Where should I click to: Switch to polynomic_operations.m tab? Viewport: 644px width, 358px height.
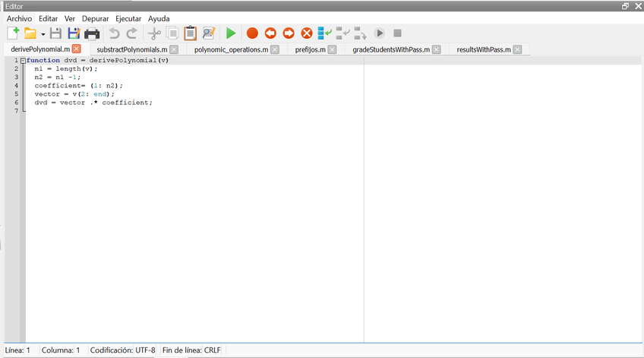pyautogui.click(x=231, y=49)
